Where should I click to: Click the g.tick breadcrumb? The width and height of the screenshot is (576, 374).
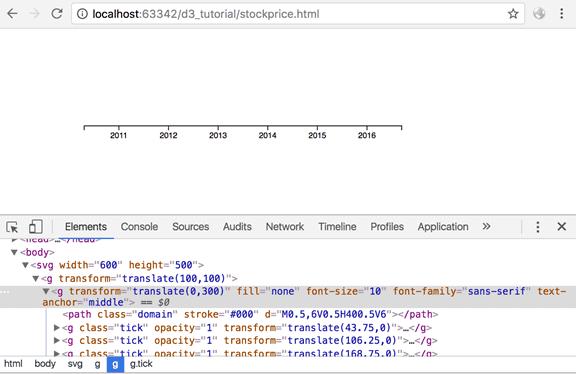point(141,364)
